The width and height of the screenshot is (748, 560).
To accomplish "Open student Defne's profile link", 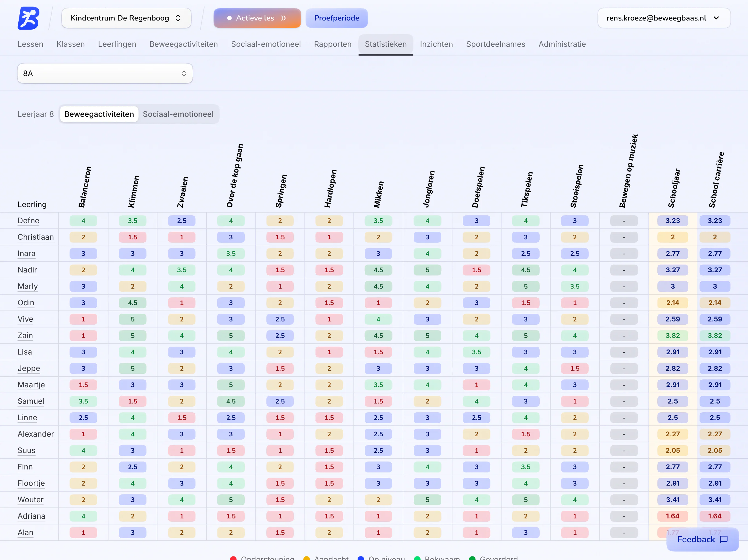I will tap(28, 221).
